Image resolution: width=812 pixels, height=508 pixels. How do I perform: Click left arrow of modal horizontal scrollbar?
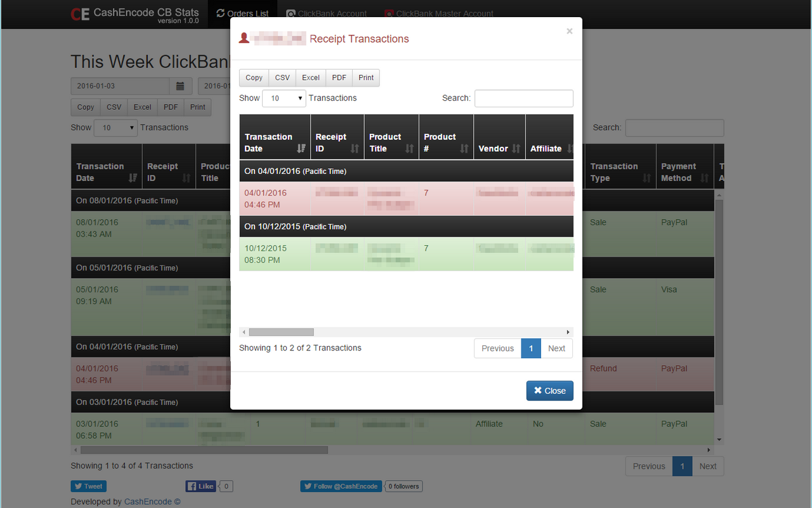(x=244, y=332)
